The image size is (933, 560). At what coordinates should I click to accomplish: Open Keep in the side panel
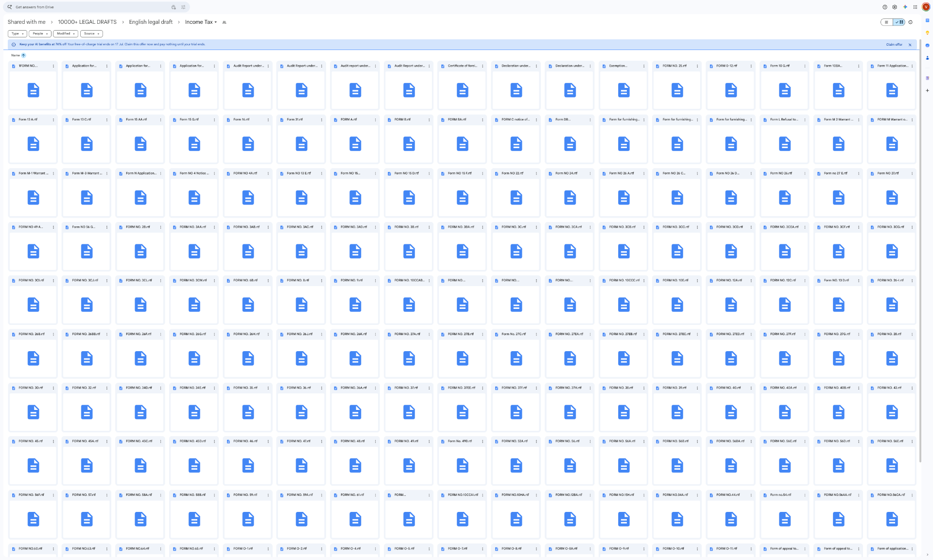tap(927, 33)
